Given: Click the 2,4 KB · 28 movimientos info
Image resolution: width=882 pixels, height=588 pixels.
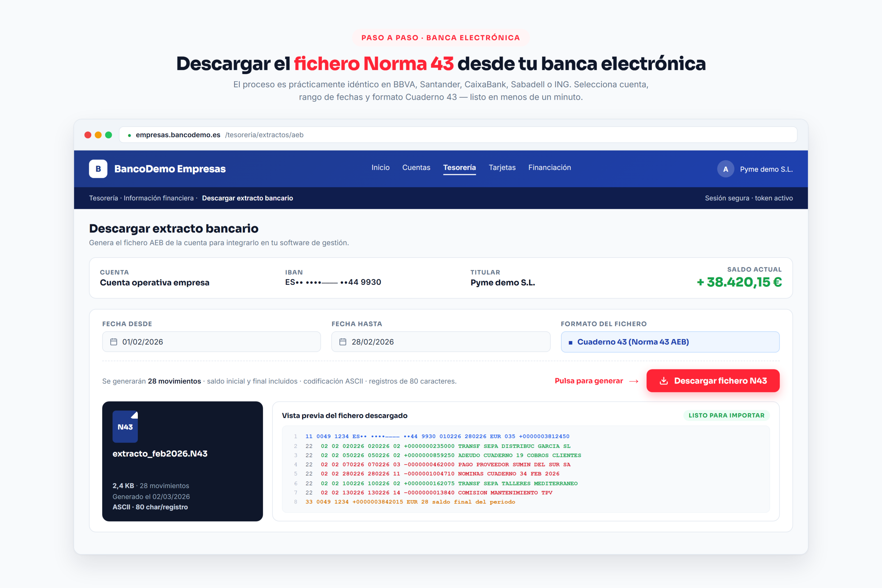Looking at the screenshot, I should [151, 486].
